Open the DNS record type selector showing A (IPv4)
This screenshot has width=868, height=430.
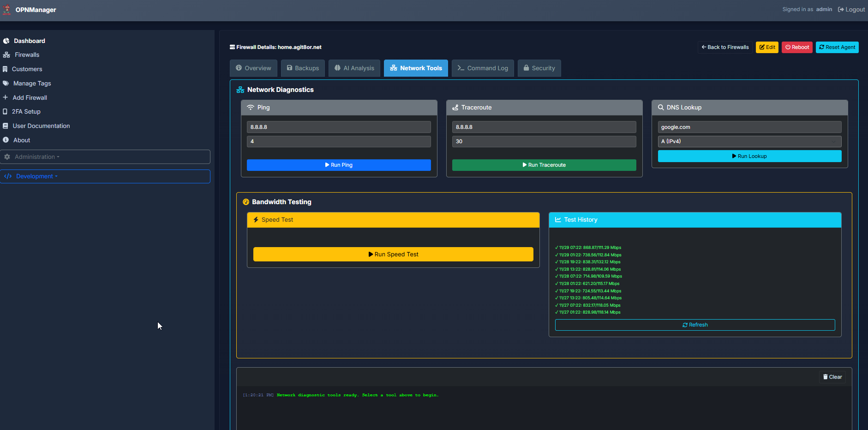[x=749, y=141]
